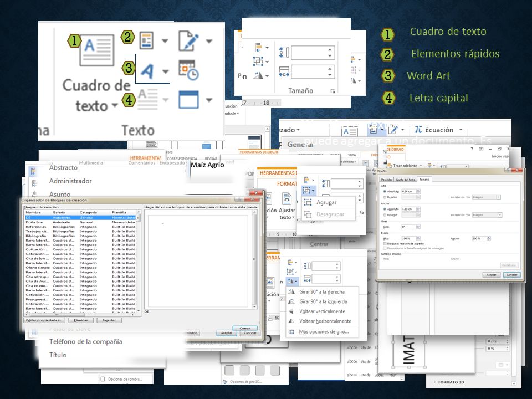Open the Traer adelante dropdown arrow
The width and height of the screenshot is (532, 399).
click(421, 166)
